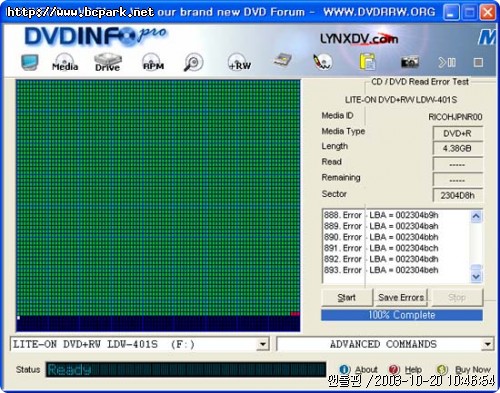Open the RPM speed test tool
Viewport: 500px width, 393px height.
point(153,62)
